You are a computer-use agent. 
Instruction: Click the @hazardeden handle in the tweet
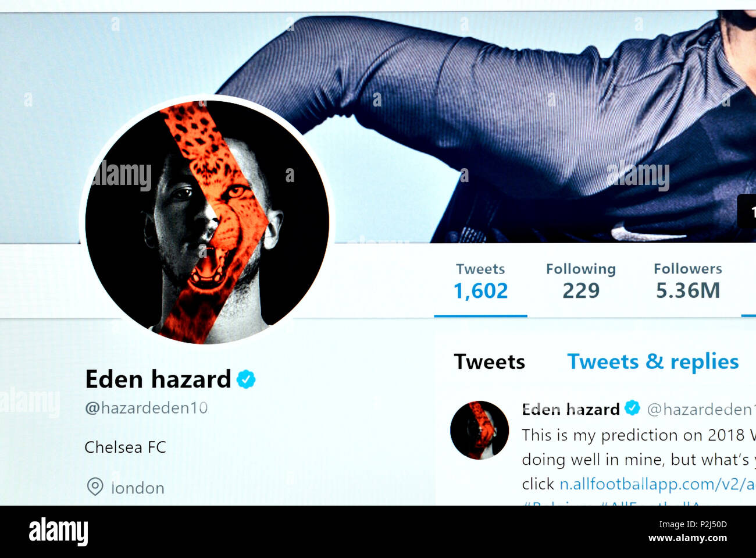[701, 410]
